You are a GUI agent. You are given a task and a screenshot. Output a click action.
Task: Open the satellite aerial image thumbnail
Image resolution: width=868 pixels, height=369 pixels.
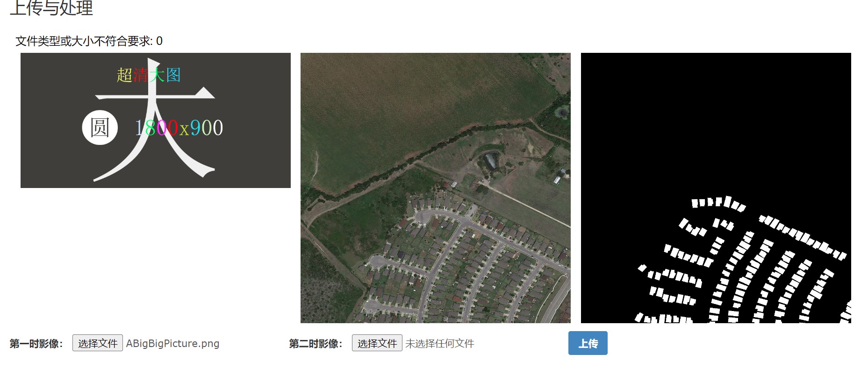point(436,188)
